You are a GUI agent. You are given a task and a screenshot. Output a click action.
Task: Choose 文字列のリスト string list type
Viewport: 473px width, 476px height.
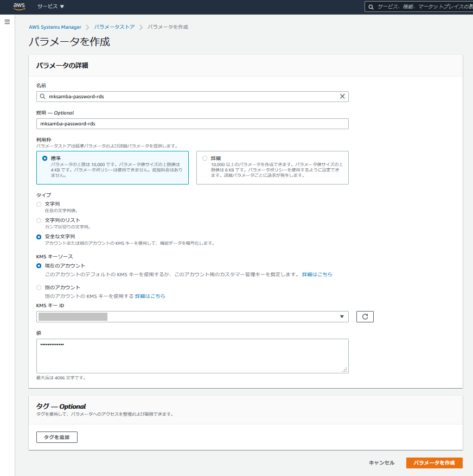[39, 221]
